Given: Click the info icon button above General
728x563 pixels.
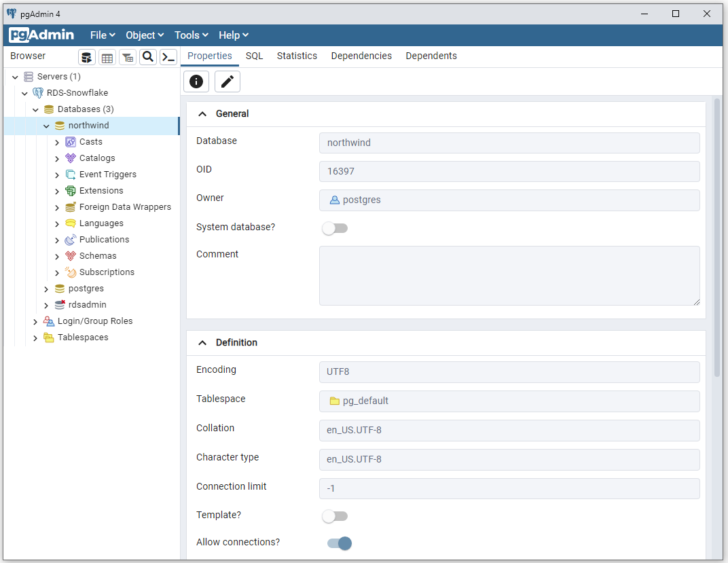Looking at the screenshot, I should tap(196, 81).
